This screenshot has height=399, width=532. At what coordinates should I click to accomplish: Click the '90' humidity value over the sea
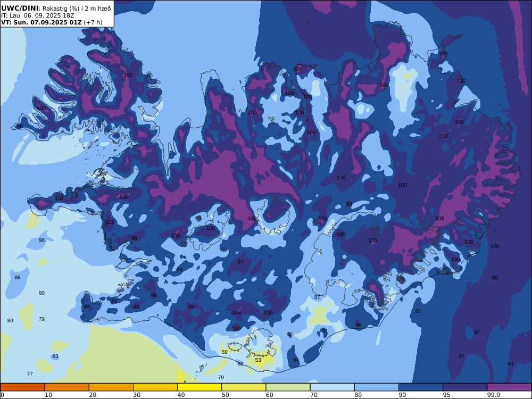pos(41,240)
